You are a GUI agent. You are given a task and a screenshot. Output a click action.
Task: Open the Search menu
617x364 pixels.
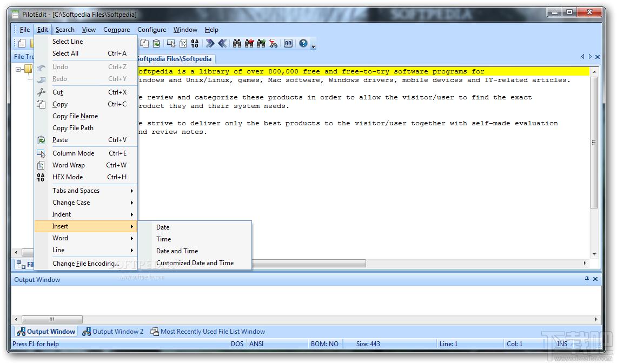65,30
